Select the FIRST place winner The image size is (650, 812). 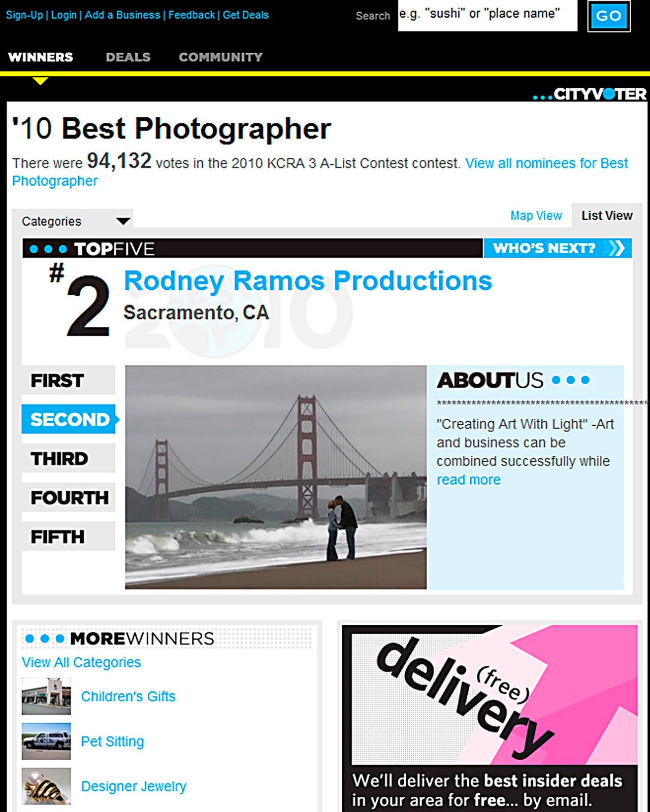(68, 380)
